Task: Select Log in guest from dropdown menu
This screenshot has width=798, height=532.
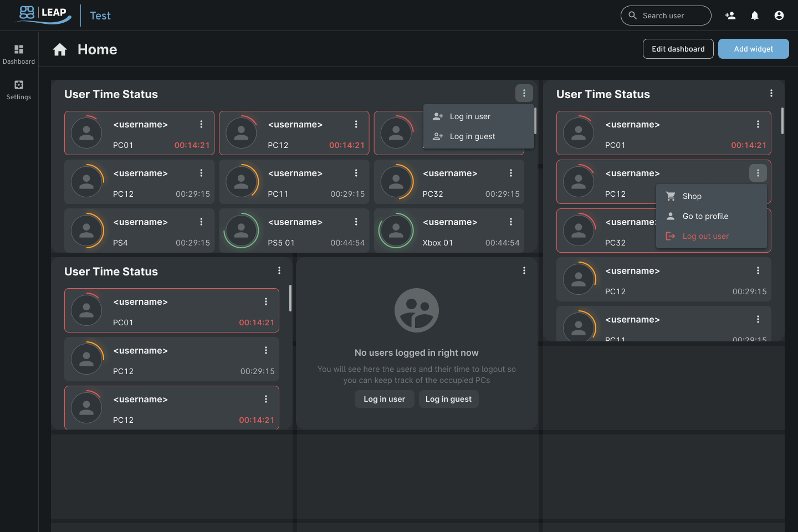Action: 472,136
